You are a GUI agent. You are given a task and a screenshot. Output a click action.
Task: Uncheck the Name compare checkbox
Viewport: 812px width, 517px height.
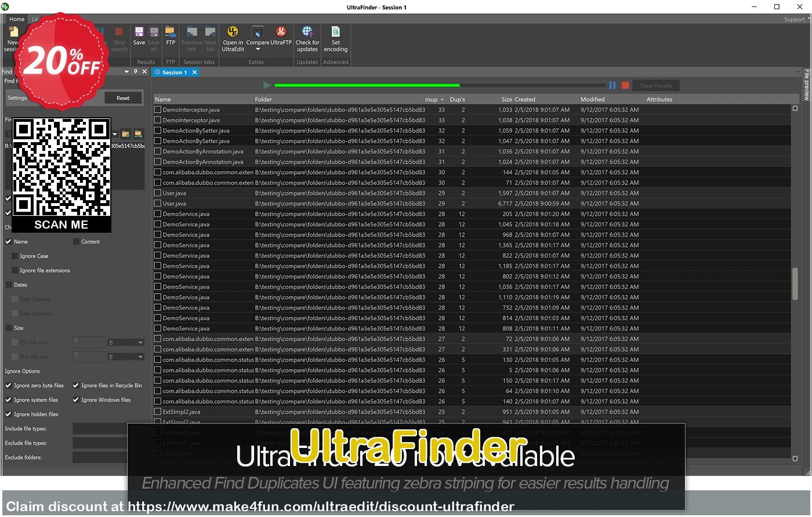click(x=9, y=241)
